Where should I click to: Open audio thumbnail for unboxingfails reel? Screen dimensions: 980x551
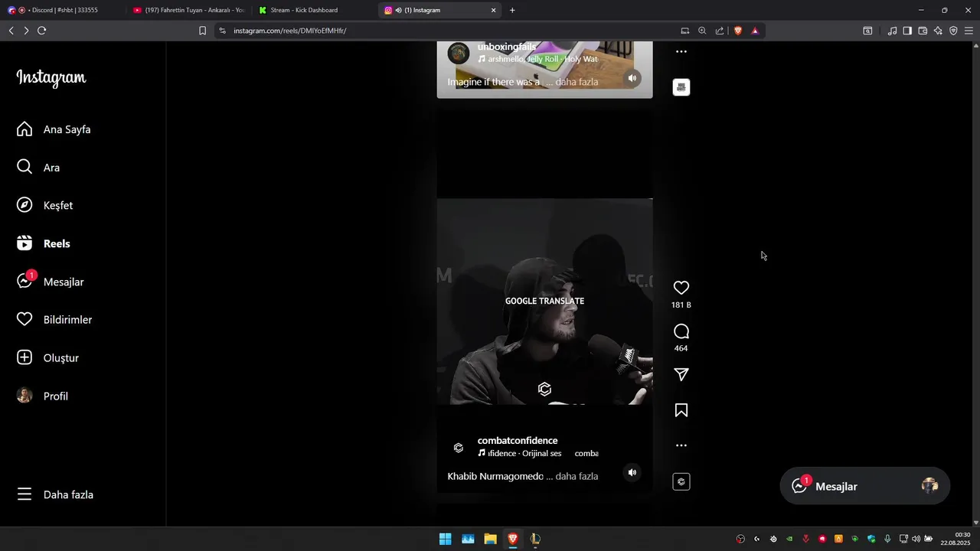point(681,87)
